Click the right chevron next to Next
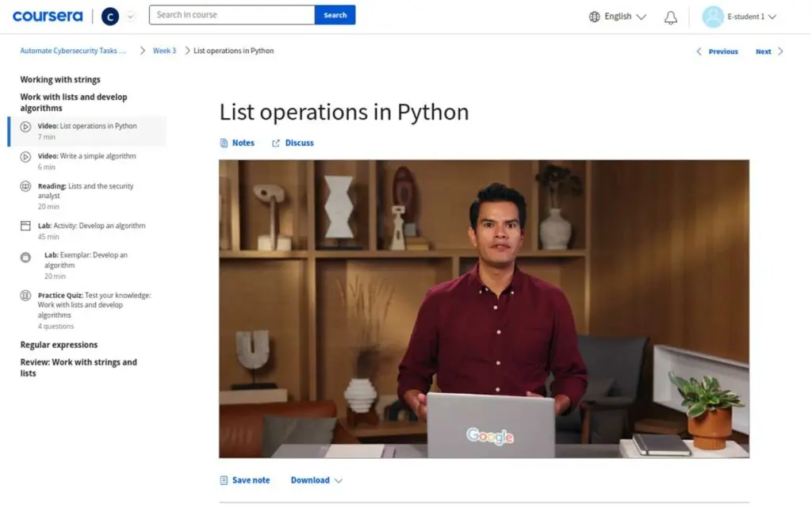The width and height of the screenshot is (812, 508). point(780,52)
